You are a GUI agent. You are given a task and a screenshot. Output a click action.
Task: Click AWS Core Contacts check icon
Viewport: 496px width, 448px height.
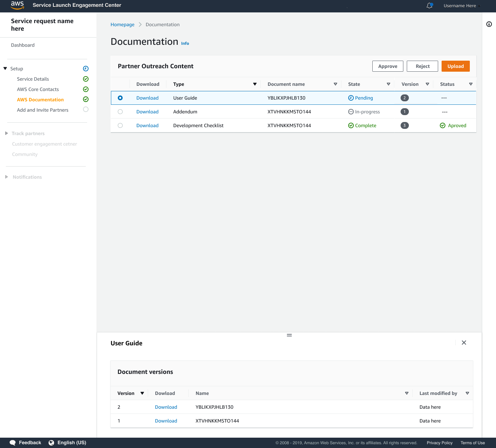tap(86, 89)
